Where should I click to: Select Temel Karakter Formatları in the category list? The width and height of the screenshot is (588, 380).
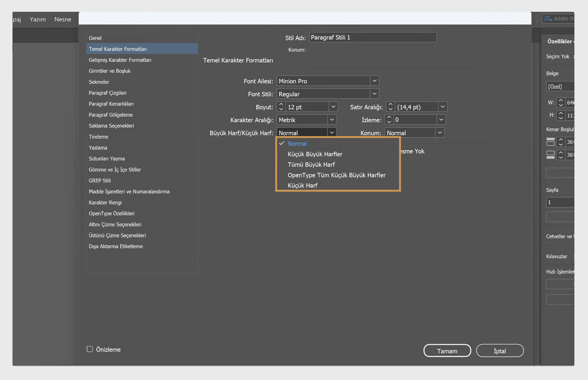142,49
